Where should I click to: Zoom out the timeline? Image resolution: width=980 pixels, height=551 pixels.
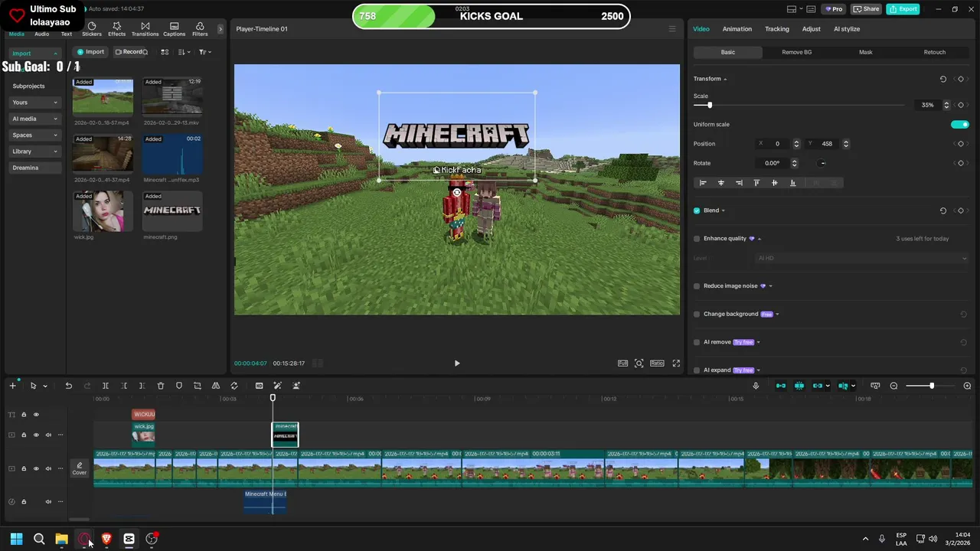(893, 386)
